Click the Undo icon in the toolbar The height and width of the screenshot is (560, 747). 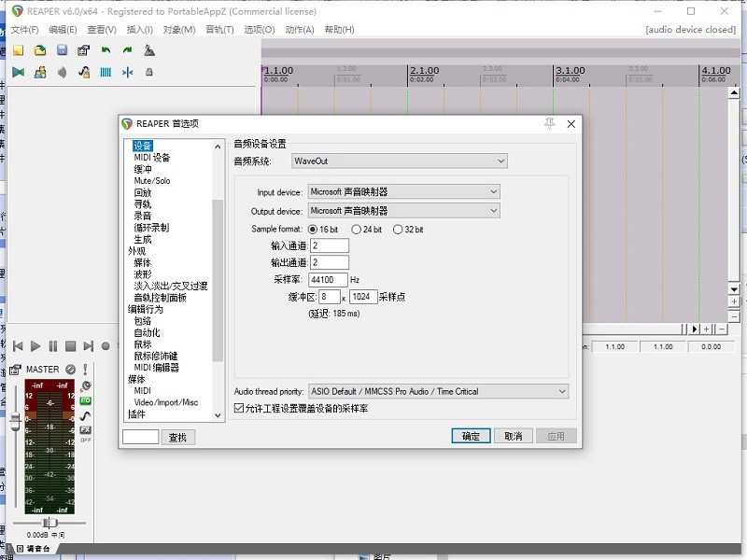106,49
